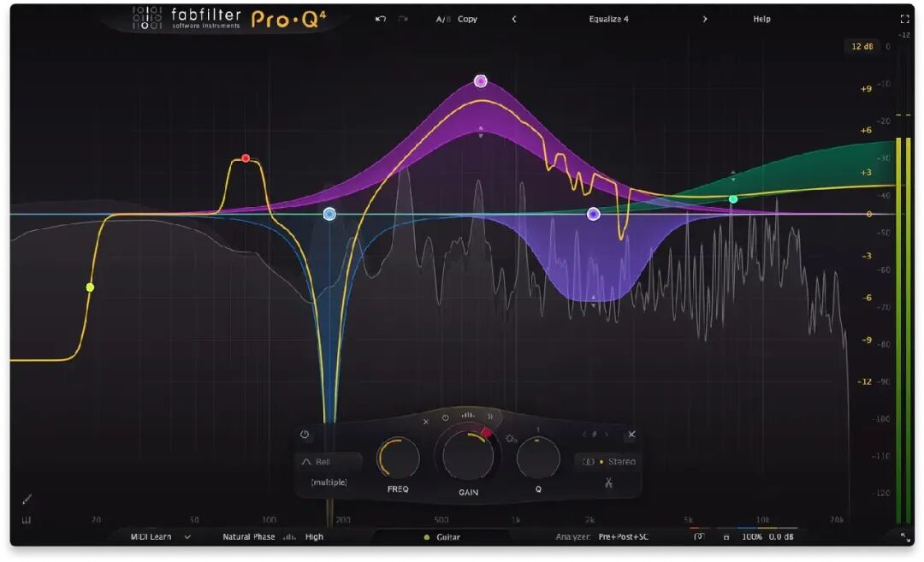Screen dimensions: 924x562
Task: Click the GAIN knob
Action: point(468,455)
